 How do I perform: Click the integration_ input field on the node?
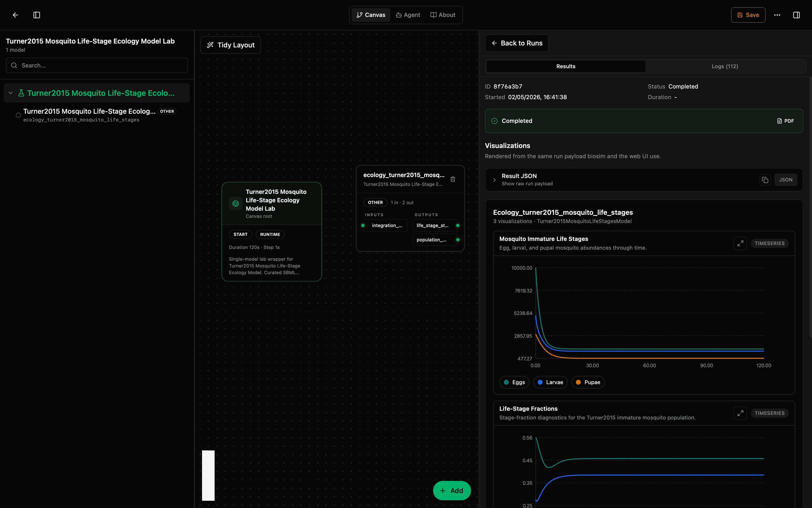pyautogui.click(x=385, y=225)
